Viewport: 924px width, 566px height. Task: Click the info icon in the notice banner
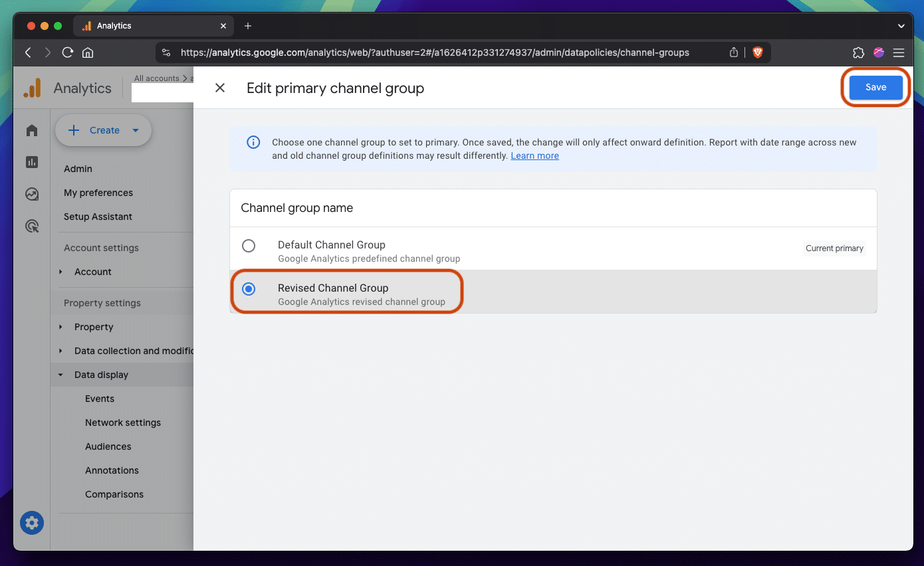[253, 142]
